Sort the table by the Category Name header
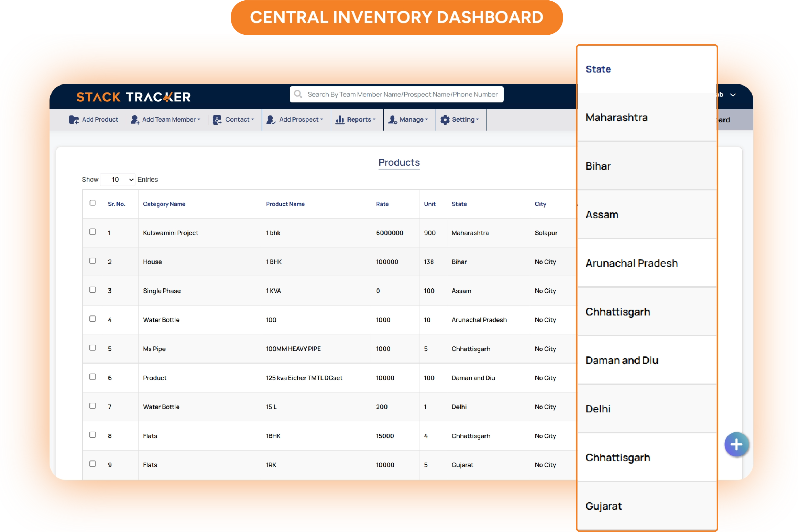798x532 pixels. [164, 204]
